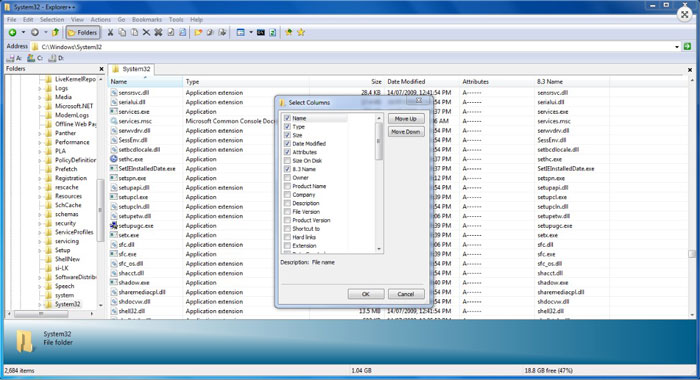The height and width of the screenshot is (380, 700).
Task: Select drive D: in the drive bar
Action: (56, 58)
